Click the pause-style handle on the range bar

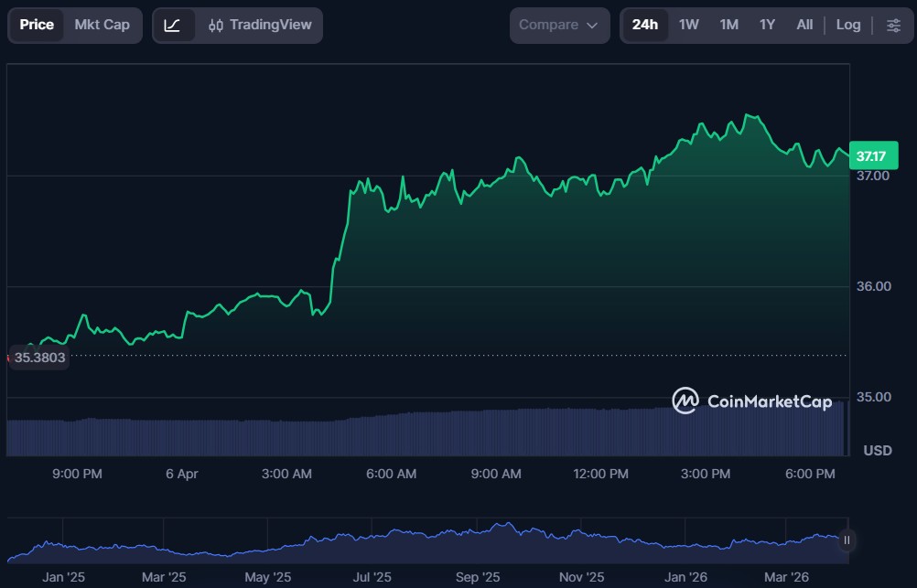[847, 540]
